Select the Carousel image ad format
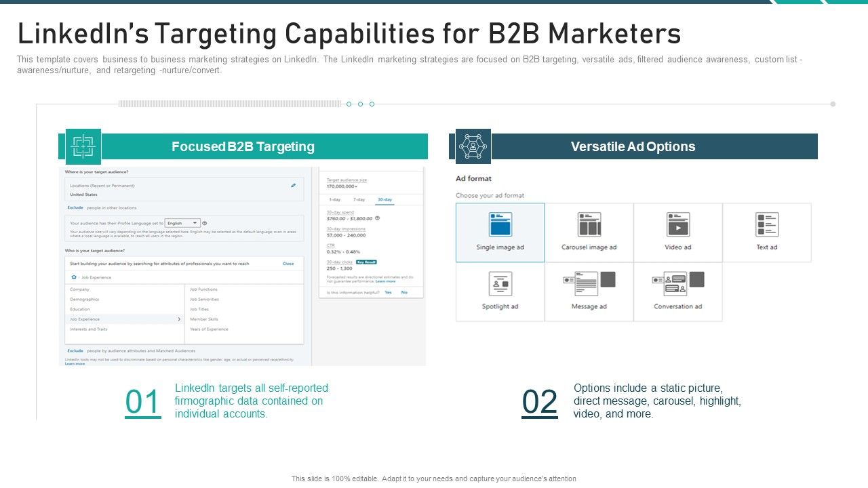Screen dimensions: 868x488 (x=589, y=232)
